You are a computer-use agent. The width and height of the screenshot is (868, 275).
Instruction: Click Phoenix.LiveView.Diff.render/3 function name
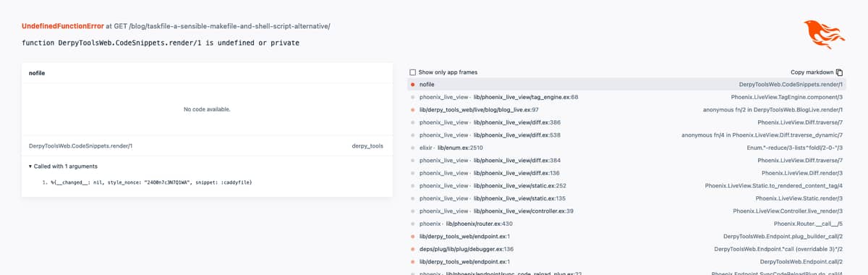pyautogui.click(x=802, y=173)
